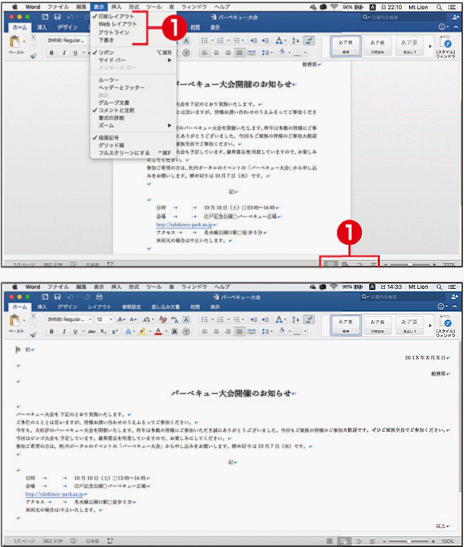464x547 pixels.
Task: Click Cut scissors icon in lower window
Action: 33,316
